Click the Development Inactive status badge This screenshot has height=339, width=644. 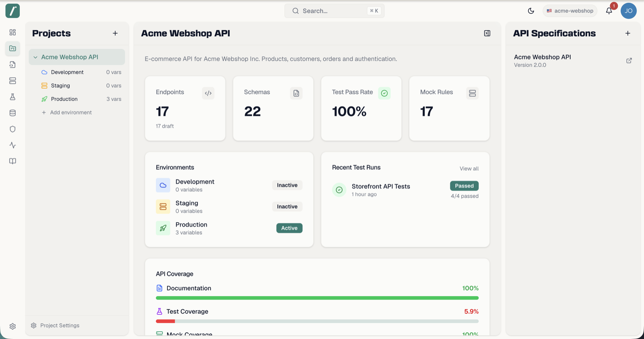[287, 185]
